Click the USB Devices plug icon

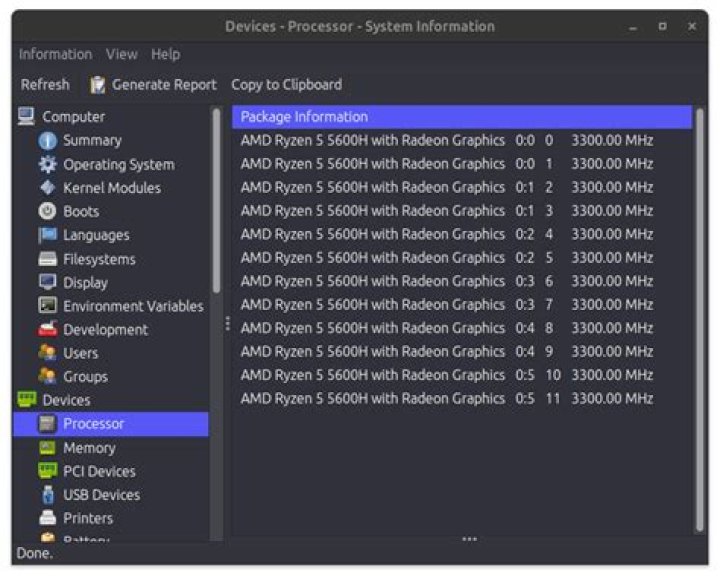48,495
